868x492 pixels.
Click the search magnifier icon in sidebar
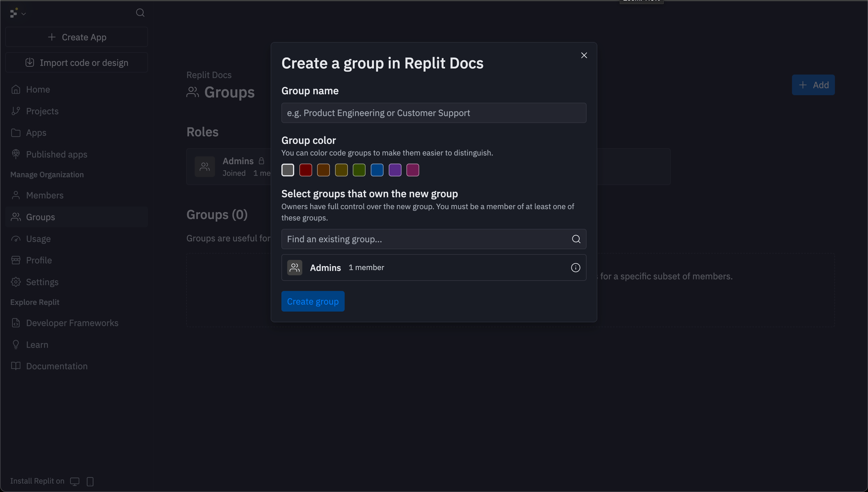[140, 13]
